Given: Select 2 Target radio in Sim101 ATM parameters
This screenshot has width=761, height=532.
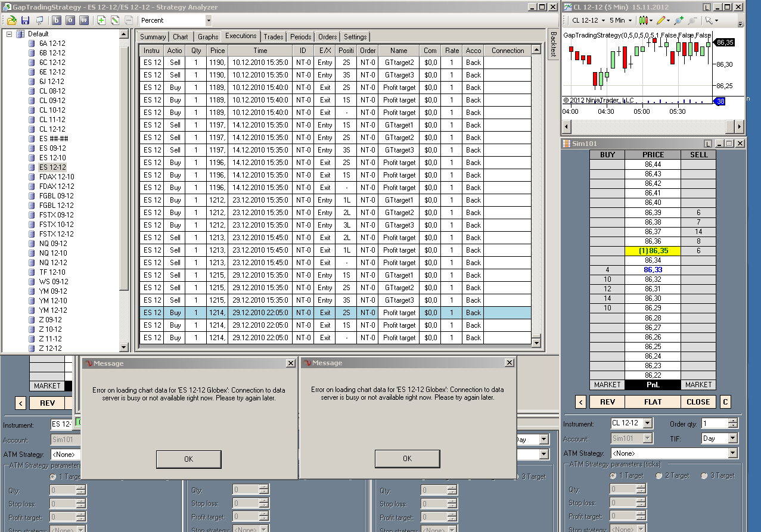Looking at the screenshot, I should tap(659, 476).
